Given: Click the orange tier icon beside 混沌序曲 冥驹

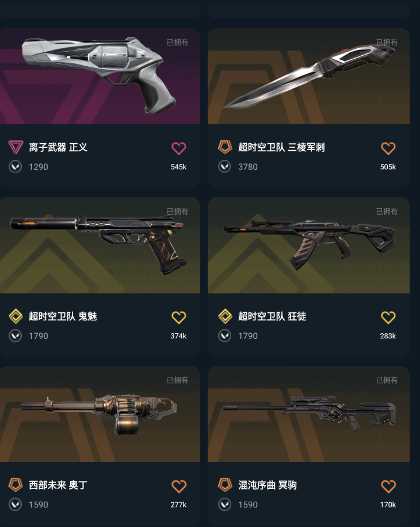Looking at the screenshot, I should 225,485.
